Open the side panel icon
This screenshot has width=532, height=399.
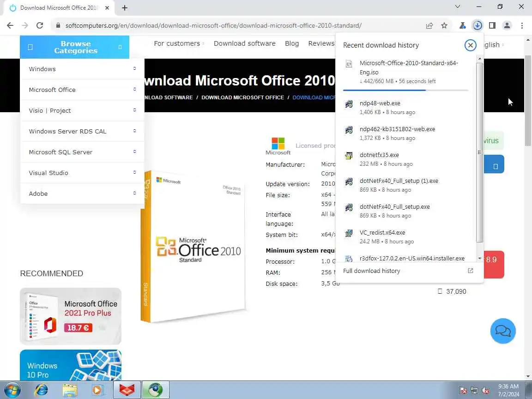(492, 25)
